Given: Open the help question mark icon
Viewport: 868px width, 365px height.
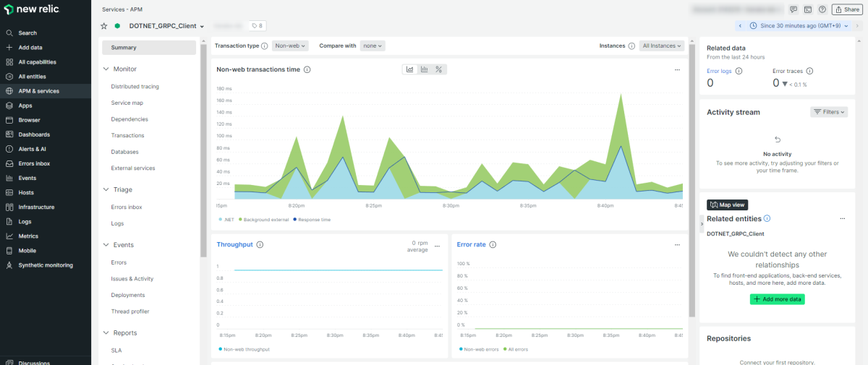Looking at the screenshot, I should 822,9.
